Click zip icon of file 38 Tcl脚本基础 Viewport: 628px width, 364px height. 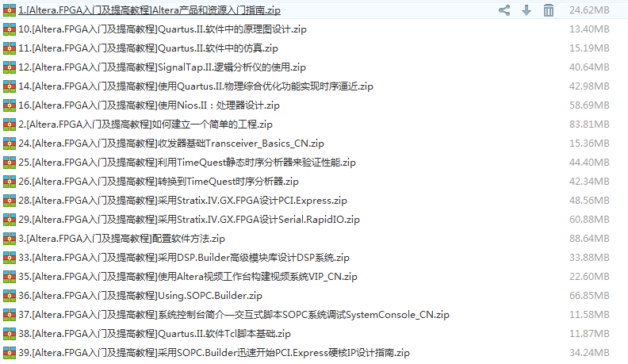click(10, 334)
